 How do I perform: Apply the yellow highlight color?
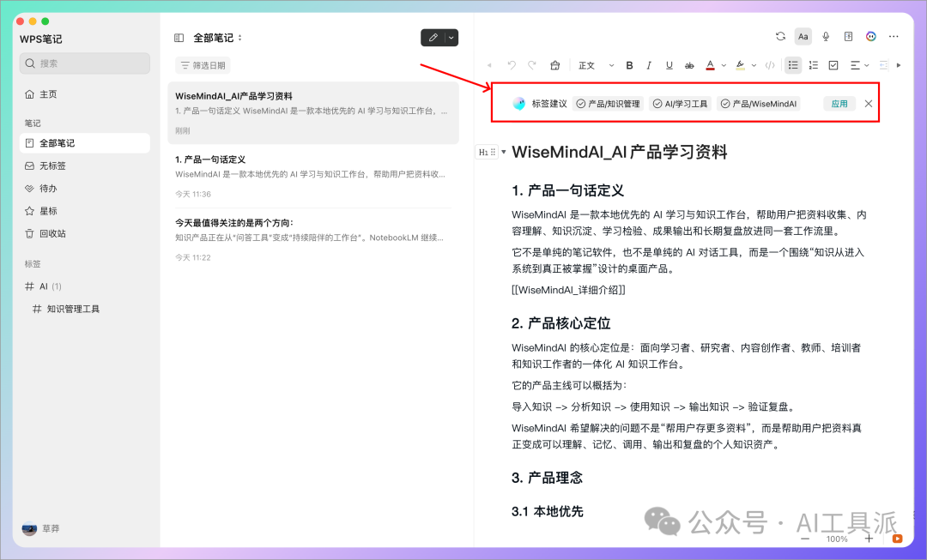click(740, 65)
